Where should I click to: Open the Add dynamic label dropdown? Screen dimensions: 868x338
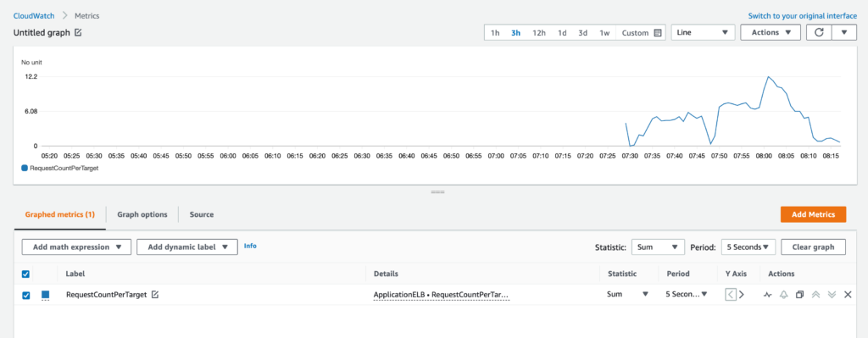[187, 247]
